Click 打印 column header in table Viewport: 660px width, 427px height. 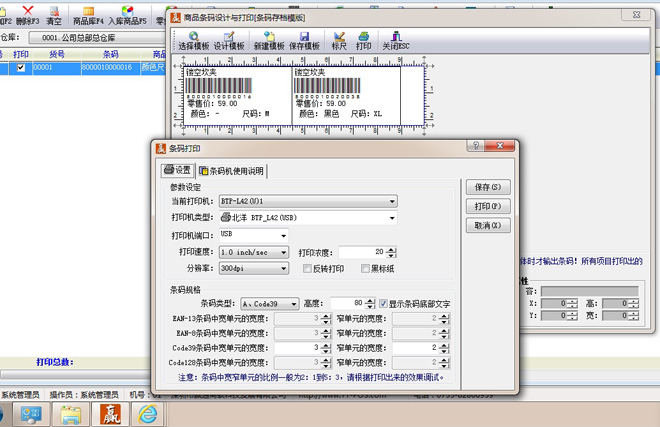21,54
